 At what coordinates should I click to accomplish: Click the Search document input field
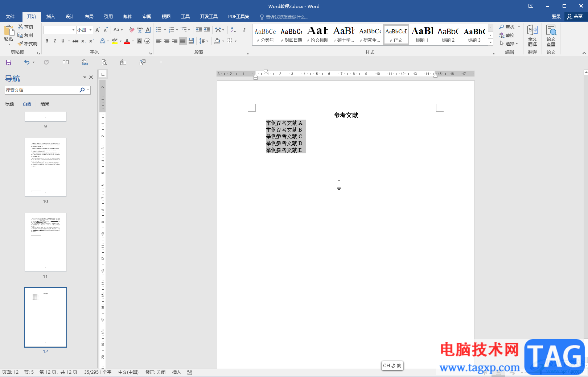pyautogui.click(x=42, y=90)
